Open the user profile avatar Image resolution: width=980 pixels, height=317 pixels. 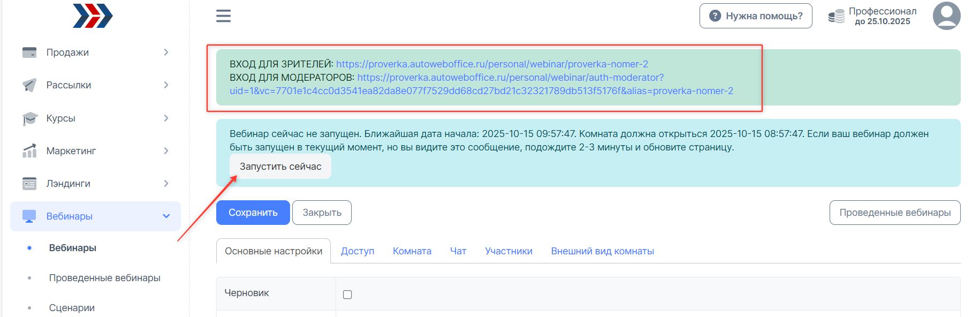click(x=946, y=16)
